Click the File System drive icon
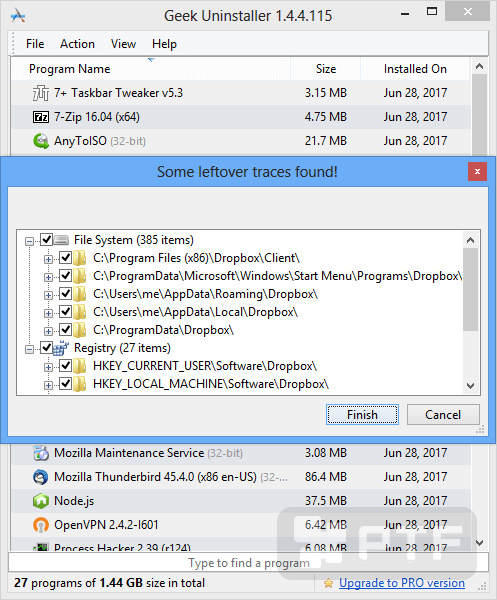The width and height of the screenshot is (497, 600). coord(61,240)
